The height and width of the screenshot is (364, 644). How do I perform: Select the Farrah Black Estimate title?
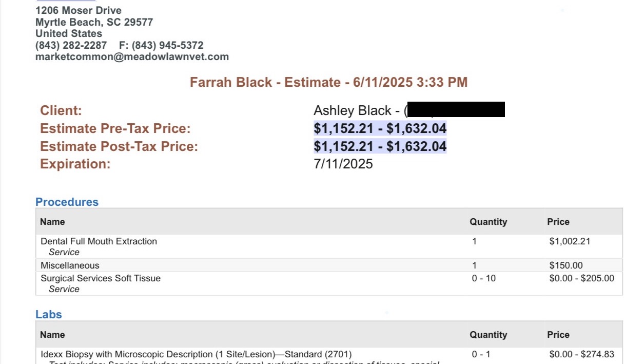click(x=328, y=82)
